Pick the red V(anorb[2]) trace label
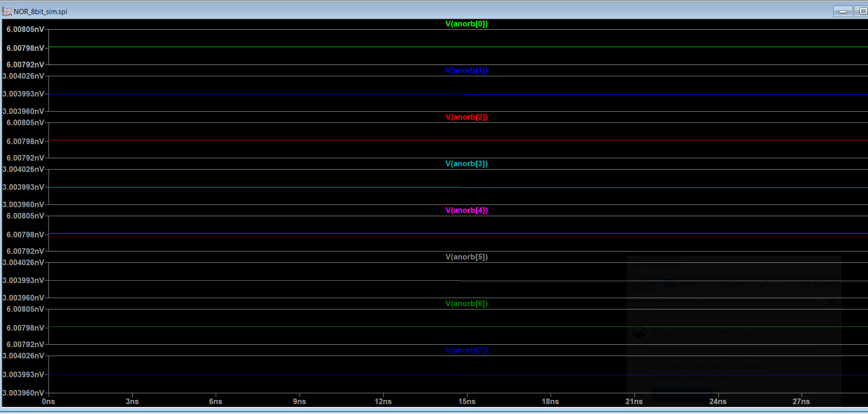 (x=466, y=117)
